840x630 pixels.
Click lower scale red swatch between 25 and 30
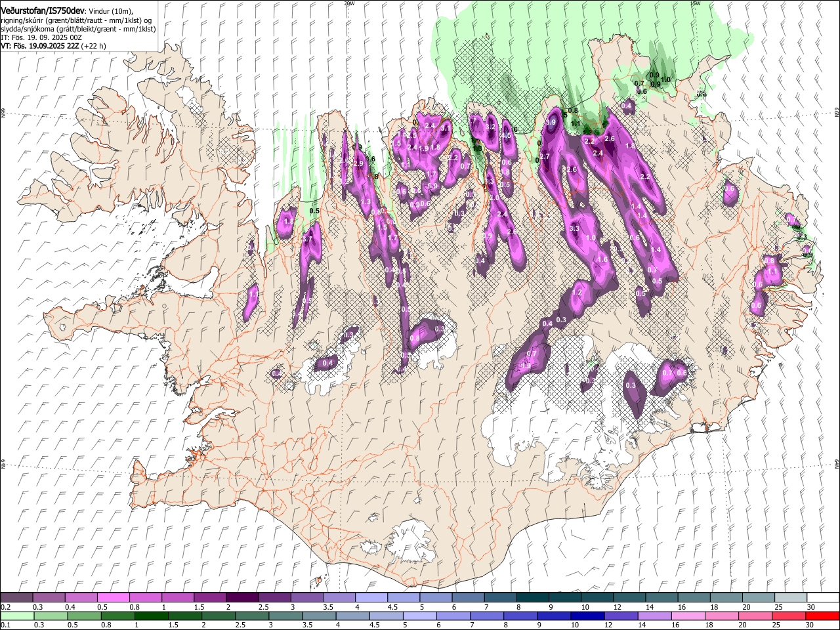coord(788,616)
